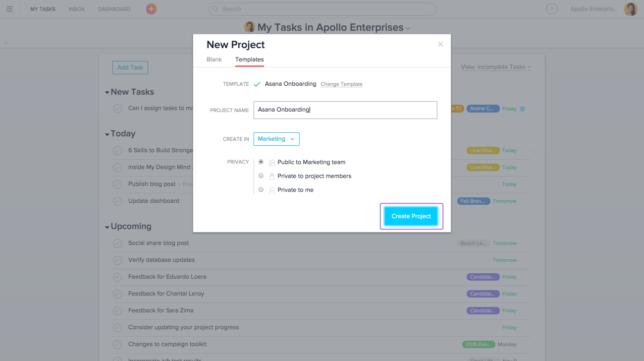Click the blue dot after Friday
Screen dimensions: 644x361
522,109
